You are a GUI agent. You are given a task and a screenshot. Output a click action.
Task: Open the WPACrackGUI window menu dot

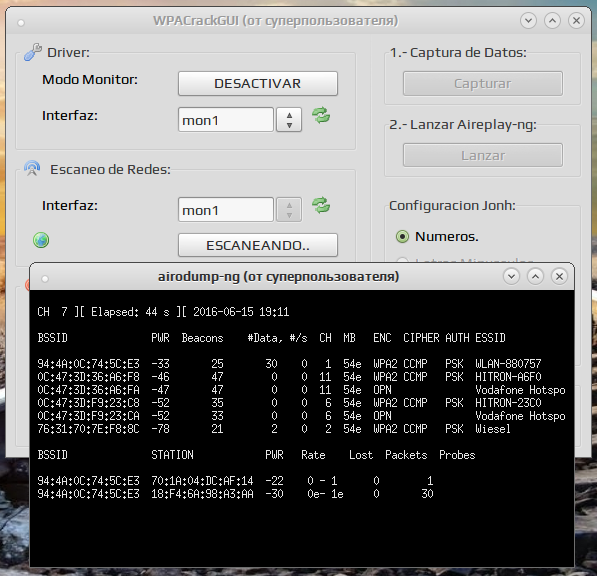(x=21, y=23)
